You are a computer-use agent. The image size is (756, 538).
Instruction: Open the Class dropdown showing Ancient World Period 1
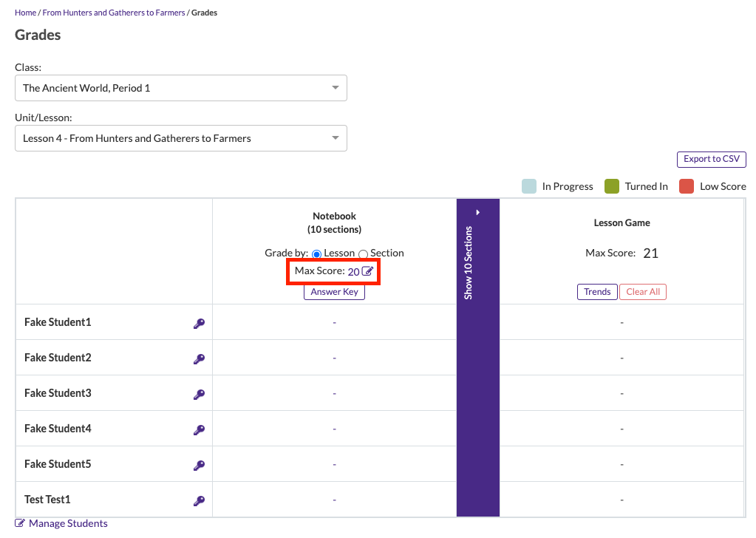pos(180,87)
